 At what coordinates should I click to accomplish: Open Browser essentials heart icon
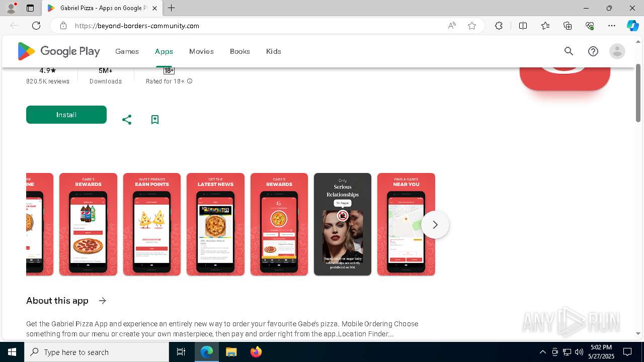click(590, 26)
